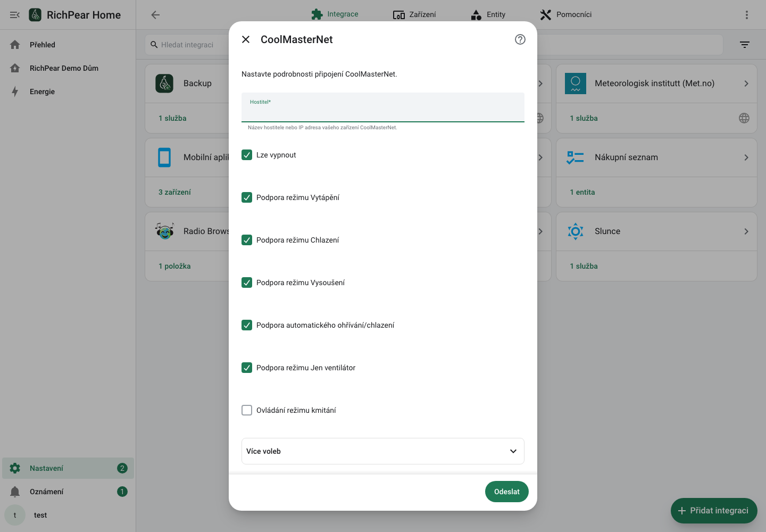The height and width of the screenshot is (532, 766).
Task: Open the test user profile
Action: coord(68,515)
